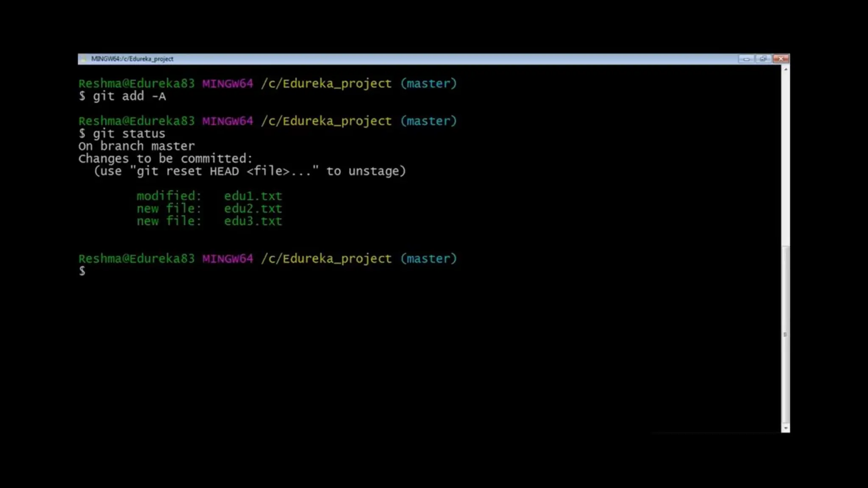Click the empty '$' prompt at bottom

(82, 271)
